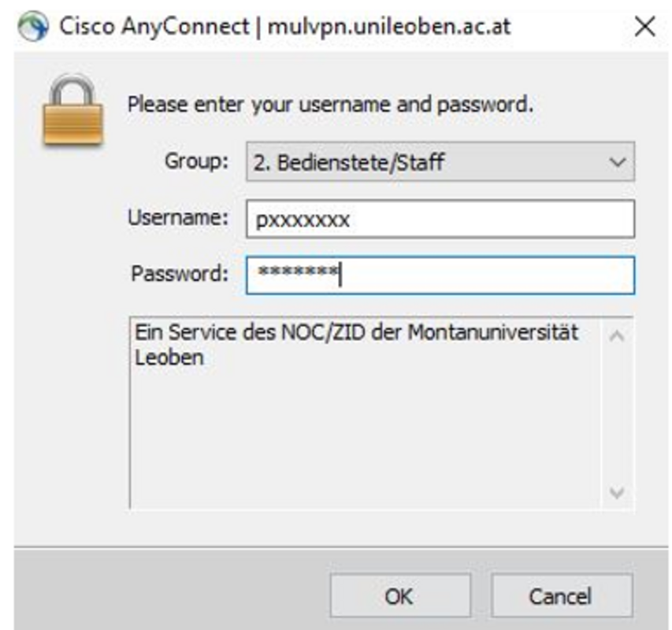Click the 'Please enter your username and password' text
Viewport: 672px width, 630px height.
(331, 104)
